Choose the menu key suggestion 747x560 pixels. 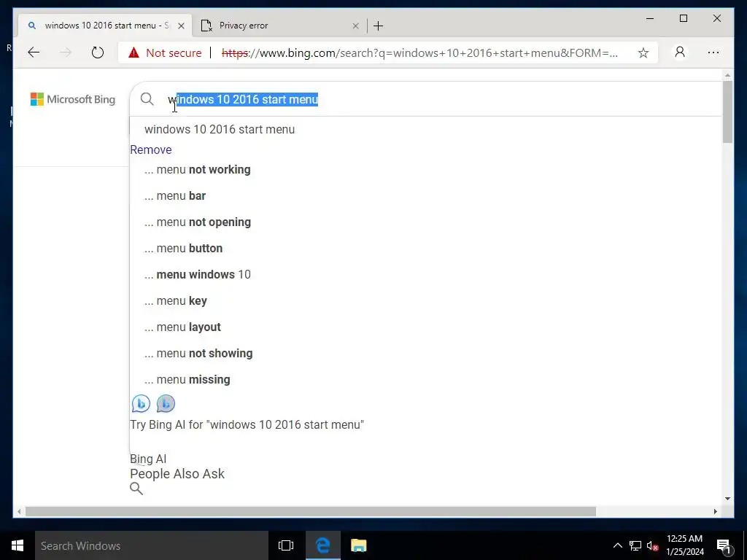(175, 301)
